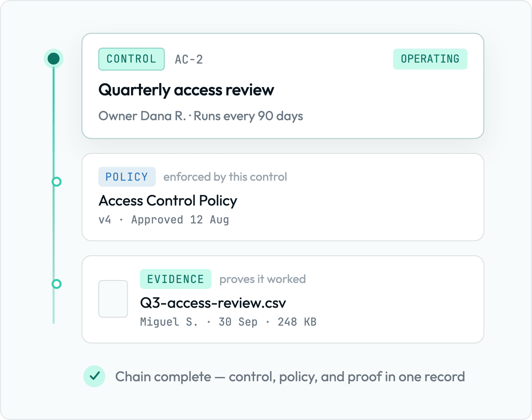Click the OPERATING status badge
Viewport: 532px width, 420px height.
click(430, 59)
